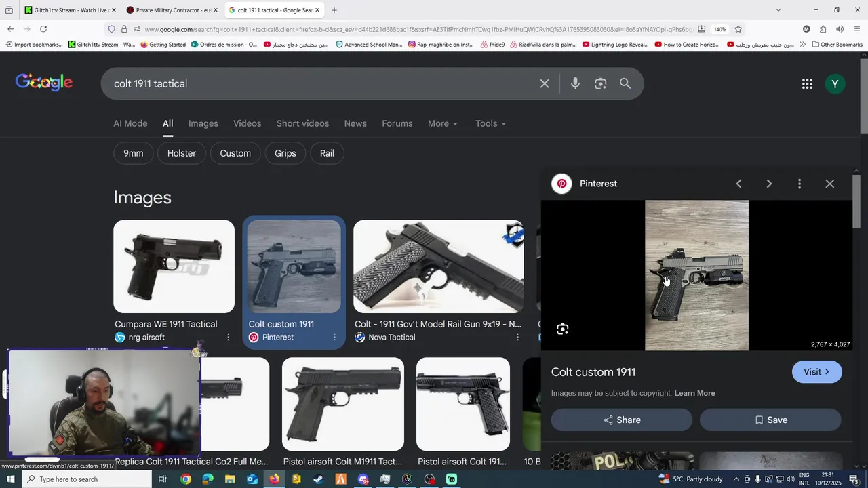Screen dimensions: 868x488
Task: Open the Google apps grid
Action: (807, 84)
